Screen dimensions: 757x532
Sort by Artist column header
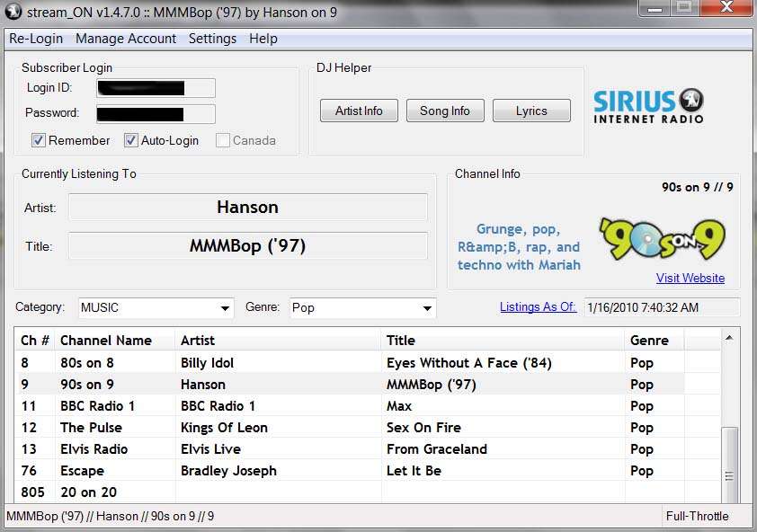[279, 341]
